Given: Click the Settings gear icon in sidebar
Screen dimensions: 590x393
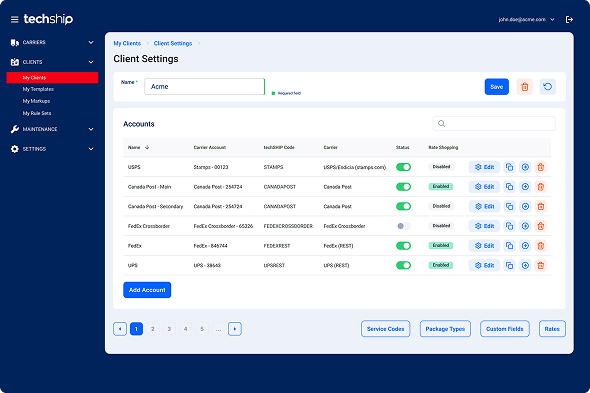Looking at the screenshot, I should click(15, 149).
